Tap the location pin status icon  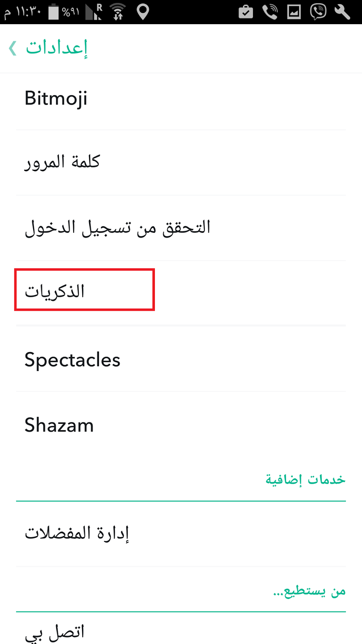pos(143,12)
